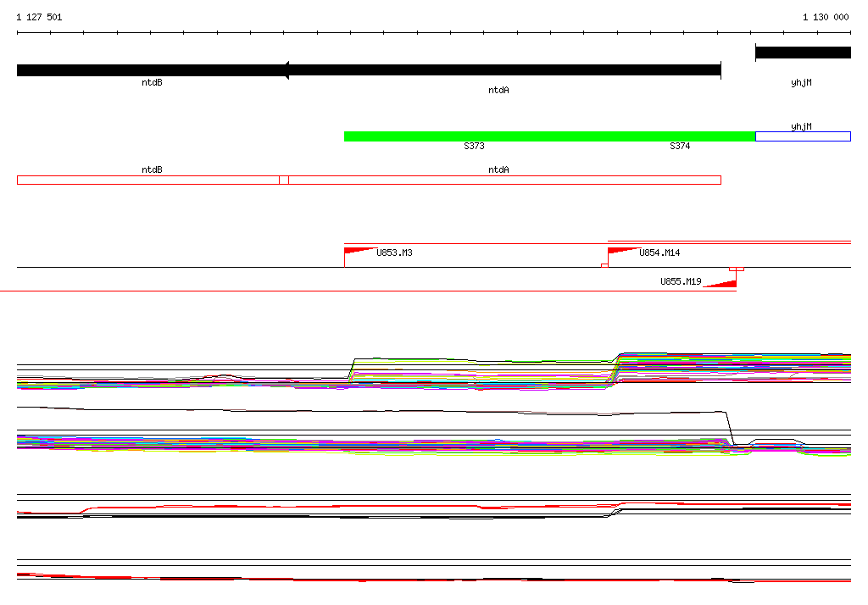Click the black ntdA gene arrow
The height and width of the screenshot is (605, 868).
pyautogui.click(x=503, y=70)
